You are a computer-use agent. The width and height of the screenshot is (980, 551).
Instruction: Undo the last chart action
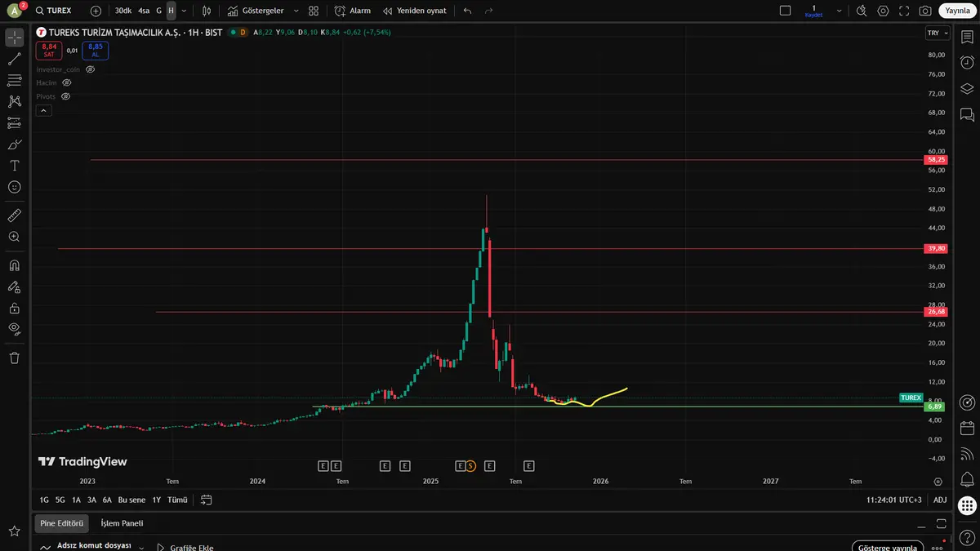click(467, 11)
